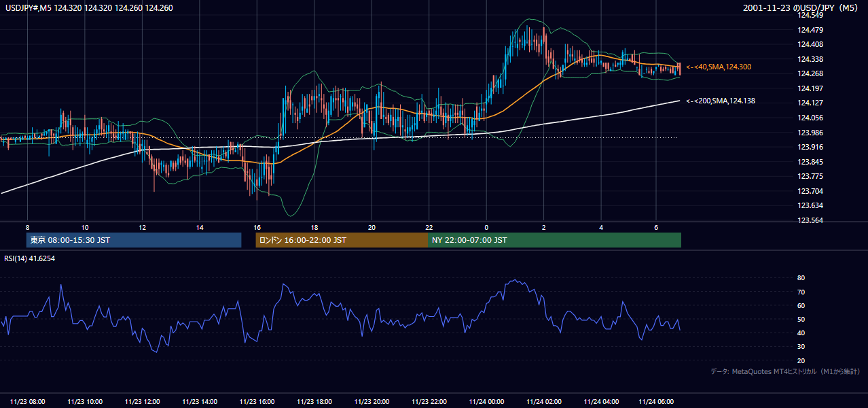Click the 11/23 22:00 time label
The width and height of the screenshot is (868, 408).
coord(429,402)
